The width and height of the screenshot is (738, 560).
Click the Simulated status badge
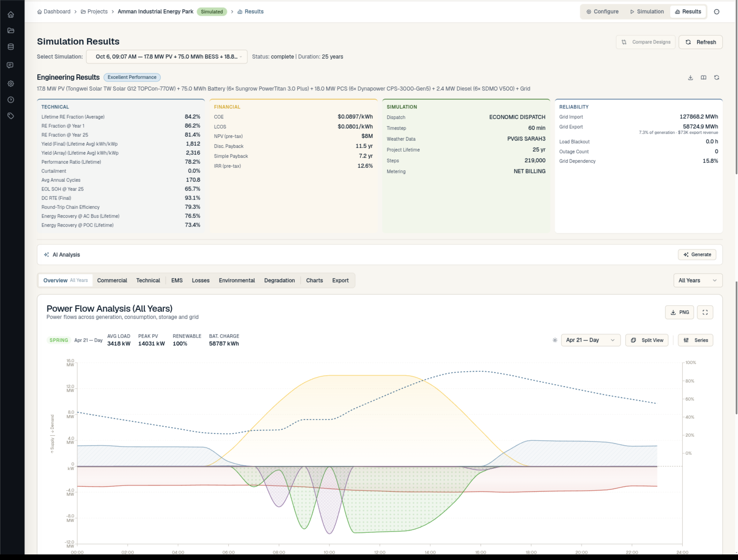tap(212, 12)
